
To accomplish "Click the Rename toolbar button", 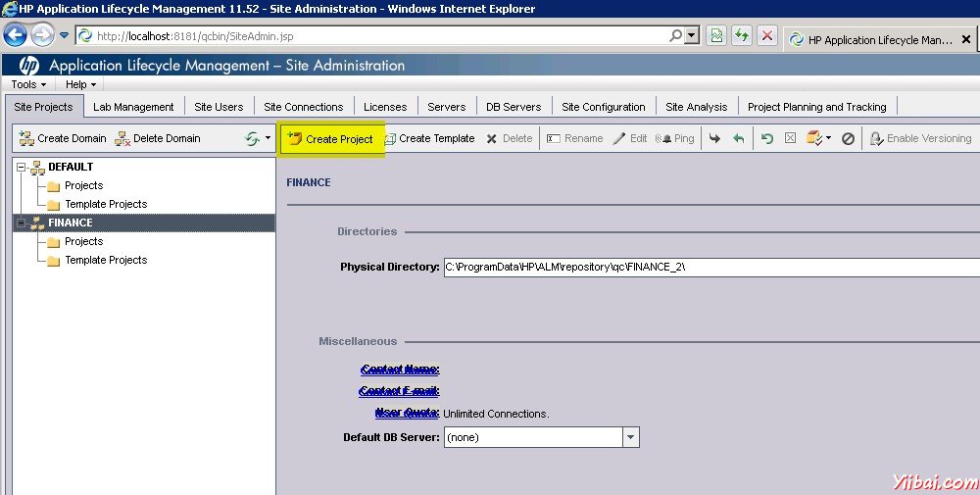I will (x=575, y=138).
